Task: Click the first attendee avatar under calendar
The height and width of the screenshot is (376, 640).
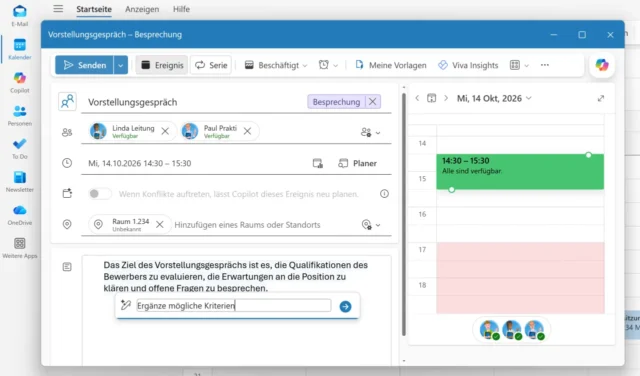Action: [489, 329]
